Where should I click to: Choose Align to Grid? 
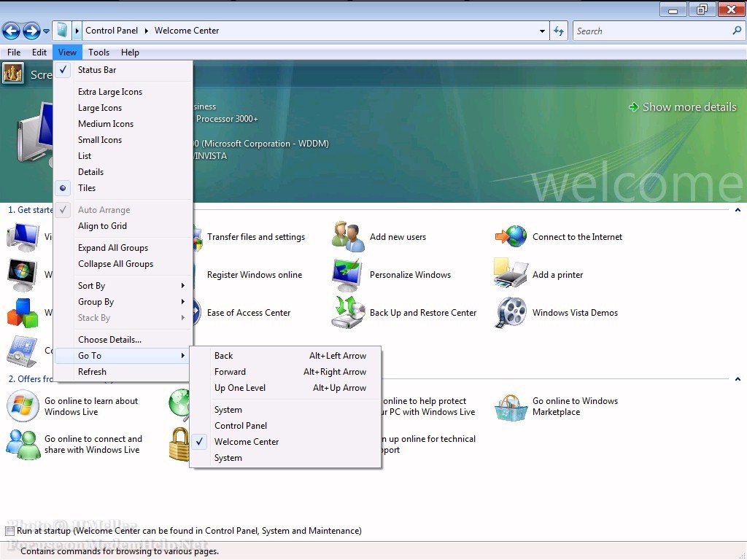tap(124, 226)
